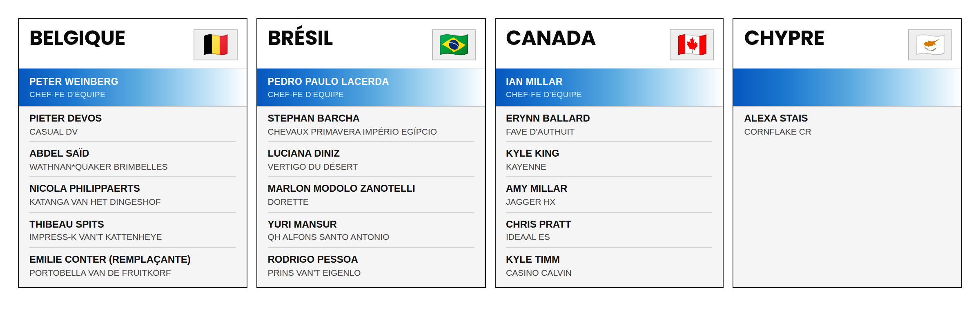Select rider Pieter Devos

133,124
